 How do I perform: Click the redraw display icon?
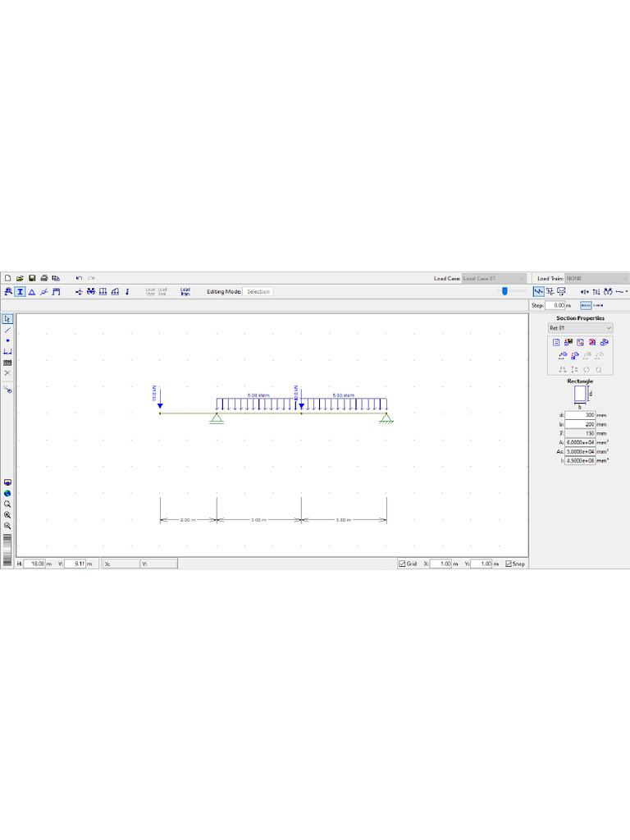pos(7,482)
